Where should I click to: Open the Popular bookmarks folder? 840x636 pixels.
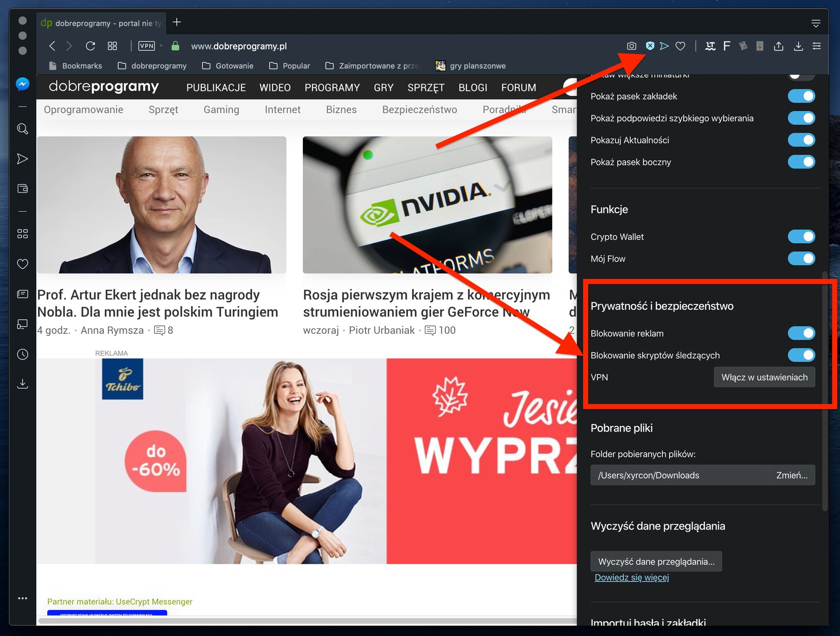(290, 66)
